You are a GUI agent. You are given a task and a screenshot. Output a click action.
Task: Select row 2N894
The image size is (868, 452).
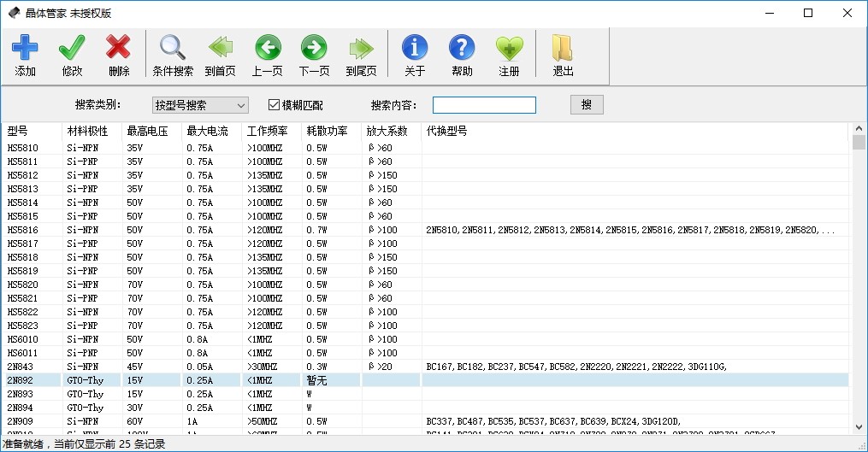point(425,408)
